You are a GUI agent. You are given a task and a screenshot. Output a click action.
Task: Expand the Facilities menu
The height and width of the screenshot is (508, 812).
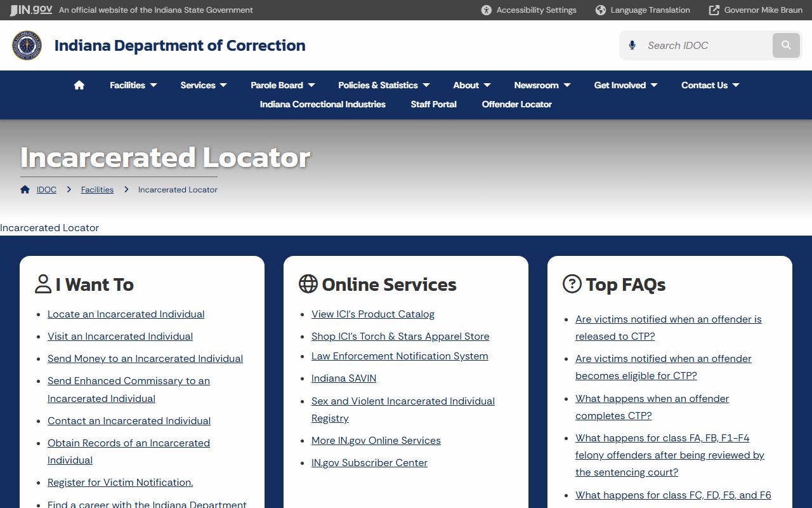click(x=133, y=85)
